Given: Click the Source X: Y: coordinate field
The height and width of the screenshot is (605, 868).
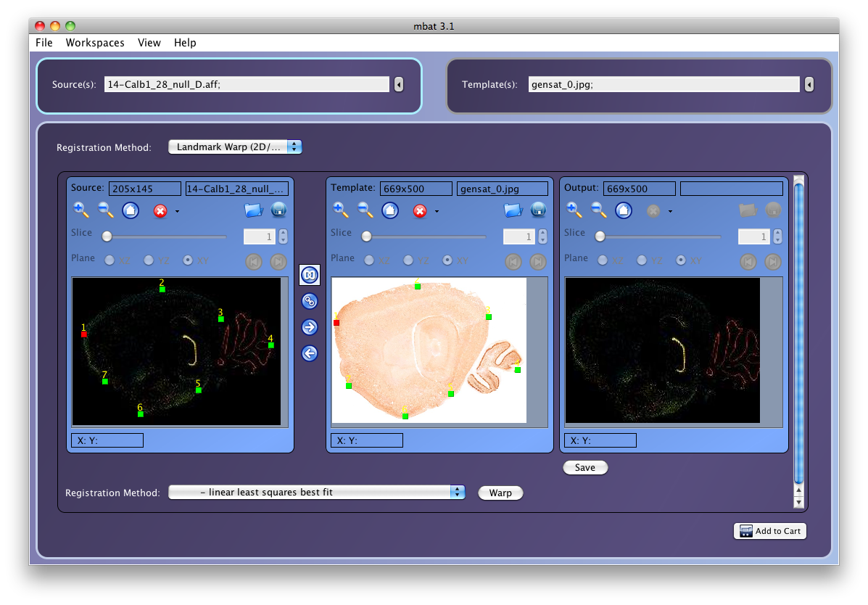Looking at the screenshot, I should click(107, 440).
